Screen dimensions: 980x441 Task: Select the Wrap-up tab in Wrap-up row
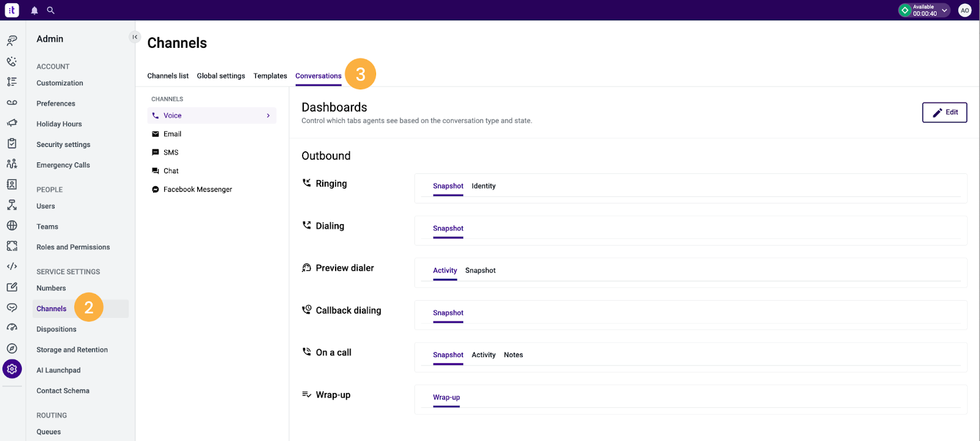click(446, 398)
